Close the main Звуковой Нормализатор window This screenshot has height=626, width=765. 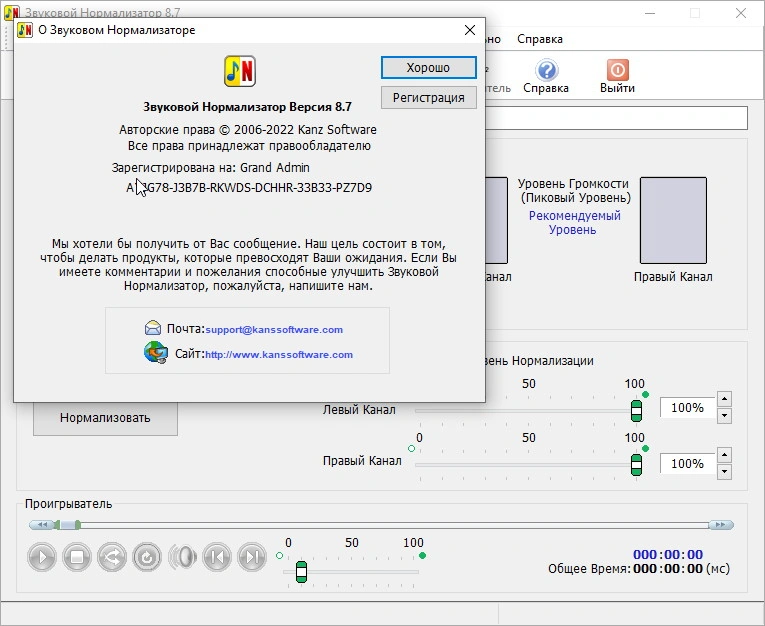[x=741, y=13]
